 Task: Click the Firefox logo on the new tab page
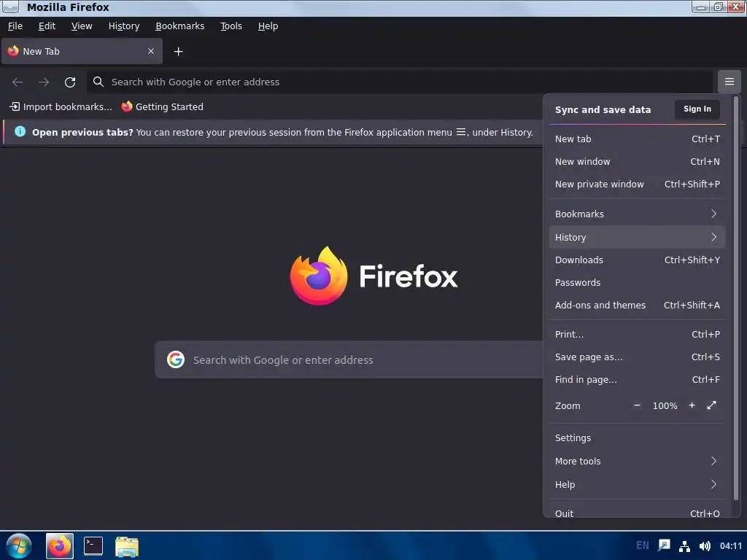click(x=319, y=275)
